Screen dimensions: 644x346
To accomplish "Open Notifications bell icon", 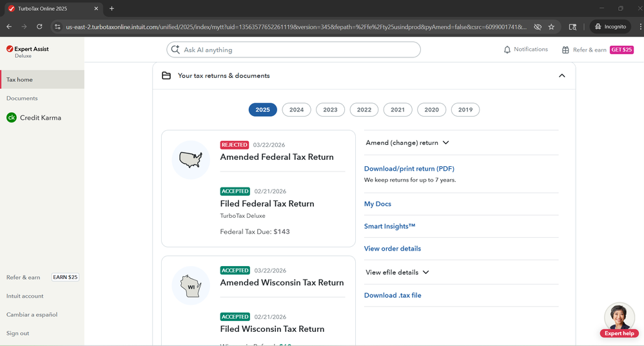I will (507, 50).
